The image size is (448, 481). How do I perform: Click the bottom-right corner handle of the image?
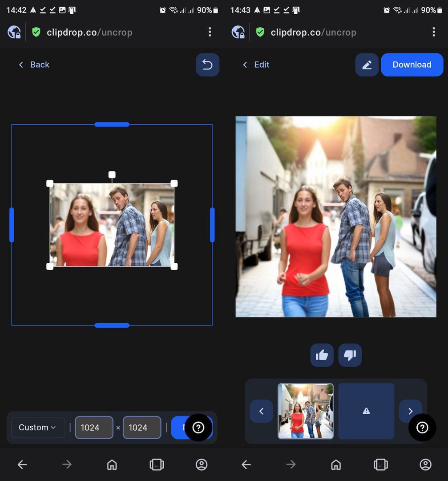click(x=174, y=266)
